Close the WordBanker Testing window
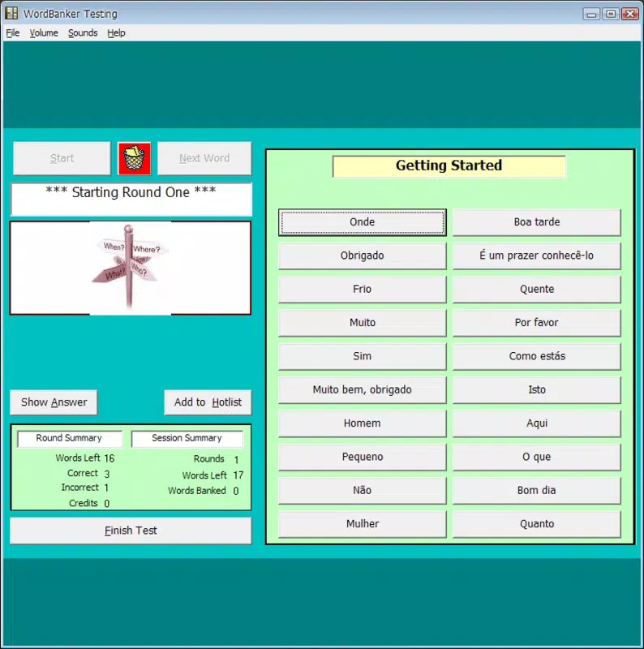This screenshot has width=644, height=649. pos(630,14)
